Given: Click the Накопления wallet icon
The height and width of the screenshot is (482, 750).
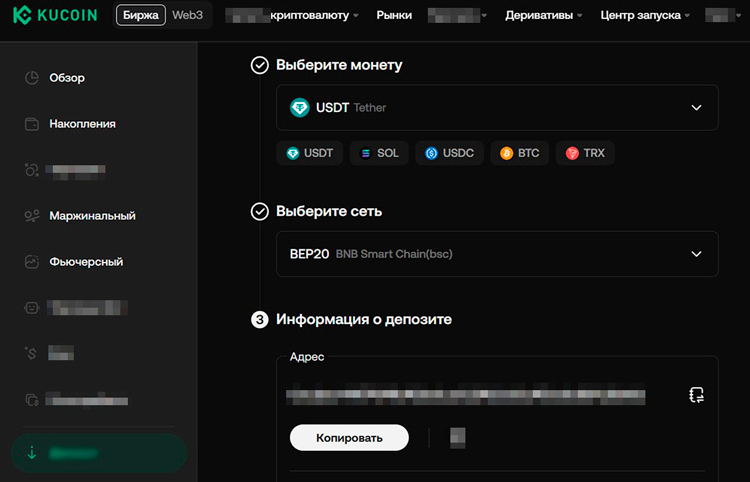Looking at the screenshot, I should 32,124.
